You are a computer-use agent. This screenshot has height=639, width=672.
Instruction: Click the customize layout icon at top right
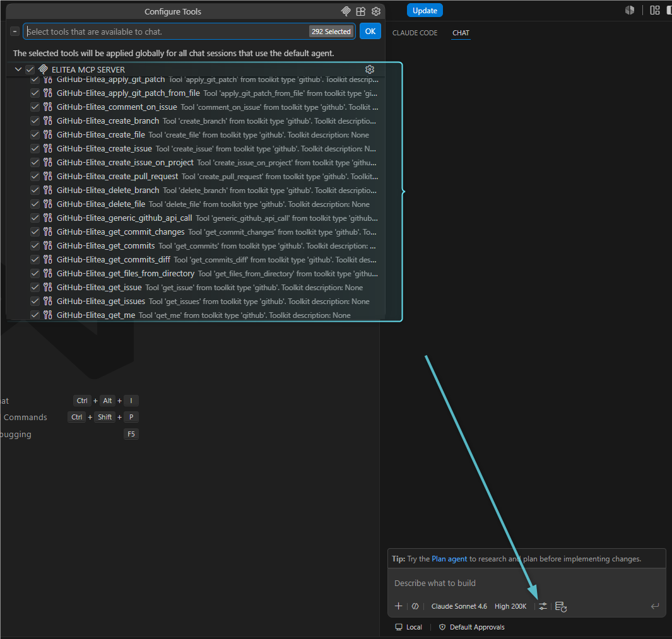point(654,10)
